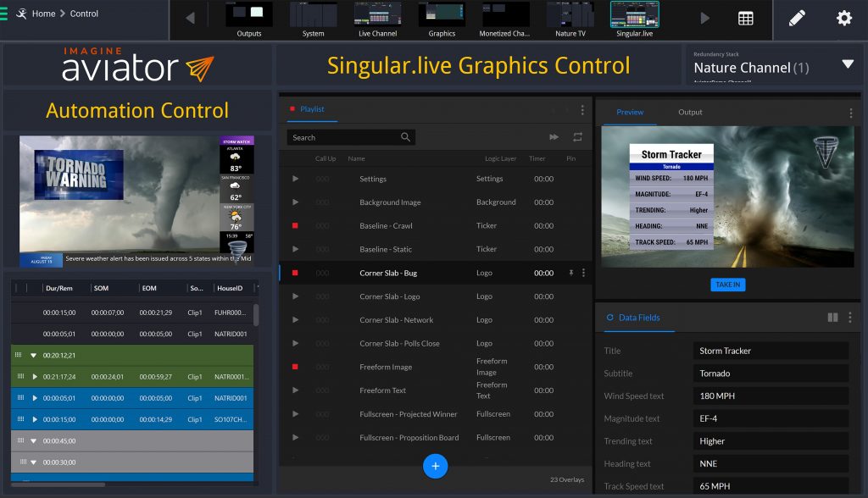Stop the Corner Slab - Bug overlay
Viewport: 868px width, 498px height.
[x=295, y=273]
